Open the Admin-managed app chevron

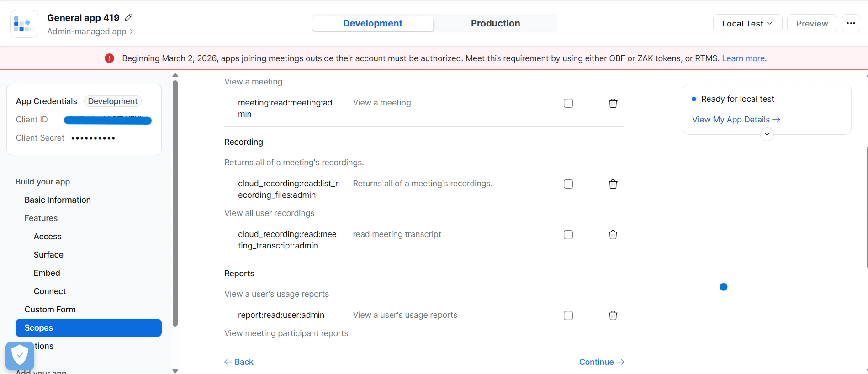coord(132,32)
